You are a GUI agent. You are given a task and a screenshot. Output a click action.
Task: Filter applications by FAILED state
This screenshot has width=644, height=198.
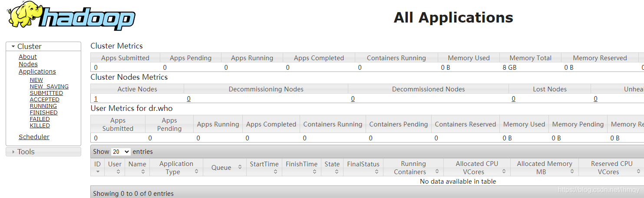(40, 119)
